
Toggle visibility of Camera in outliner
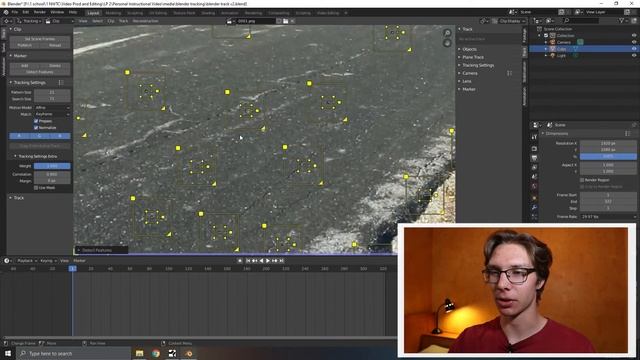coord(634,42)
